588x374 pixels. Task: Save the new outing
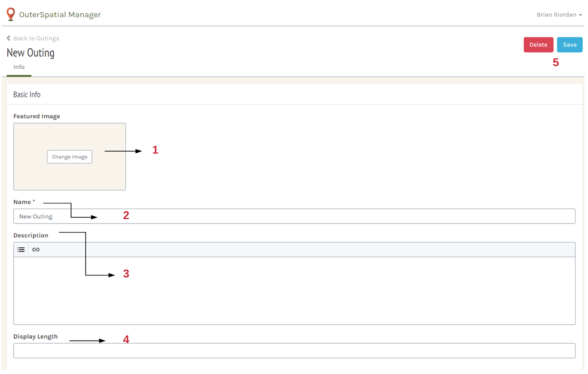[569, 44]
